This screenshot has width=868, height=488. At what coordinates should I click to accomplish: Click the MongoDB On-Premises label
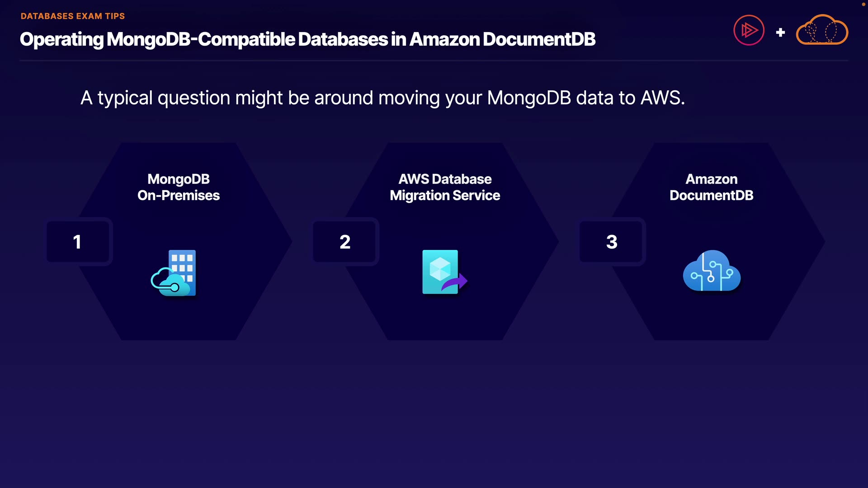[x=179, y=187]
